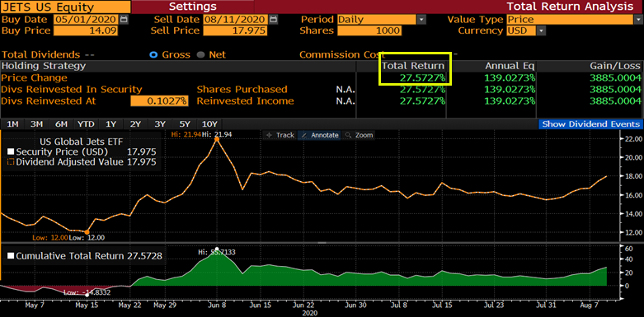
Task: Click the Total Return Analysis title
Action: point(570,7)
